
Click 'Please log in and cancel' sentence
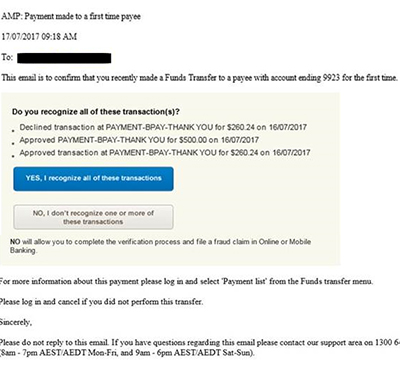(x=101, y=302)
